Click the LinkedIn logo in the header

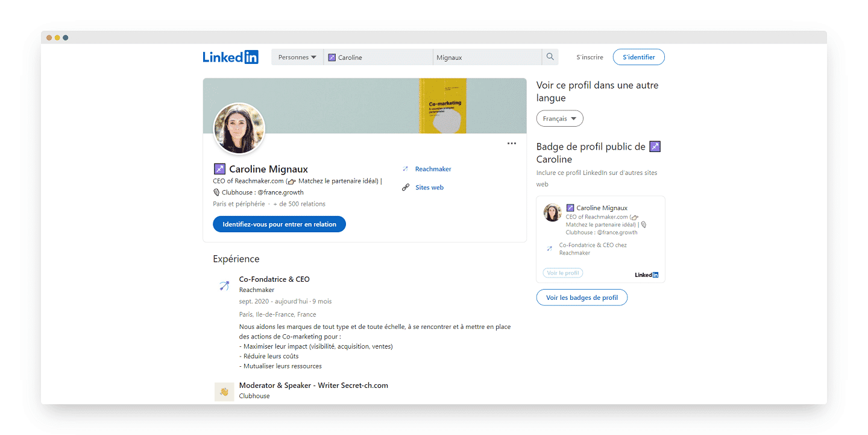230,57
